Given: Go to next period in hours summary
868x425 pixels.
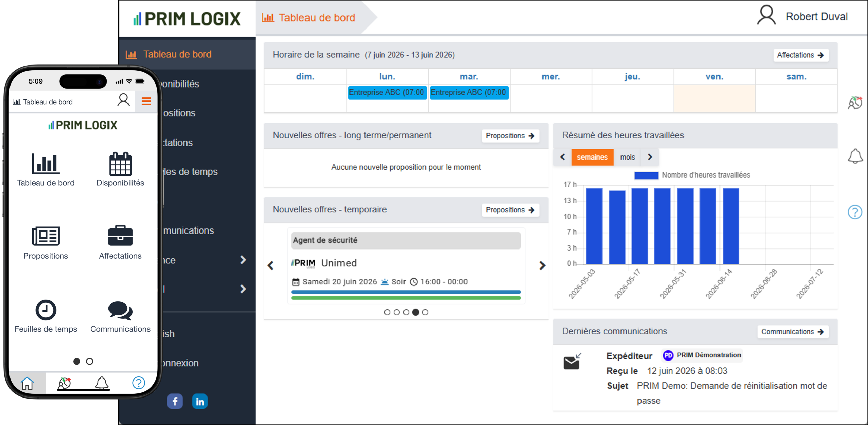Looking at the screenshot, I should point(650,157).
